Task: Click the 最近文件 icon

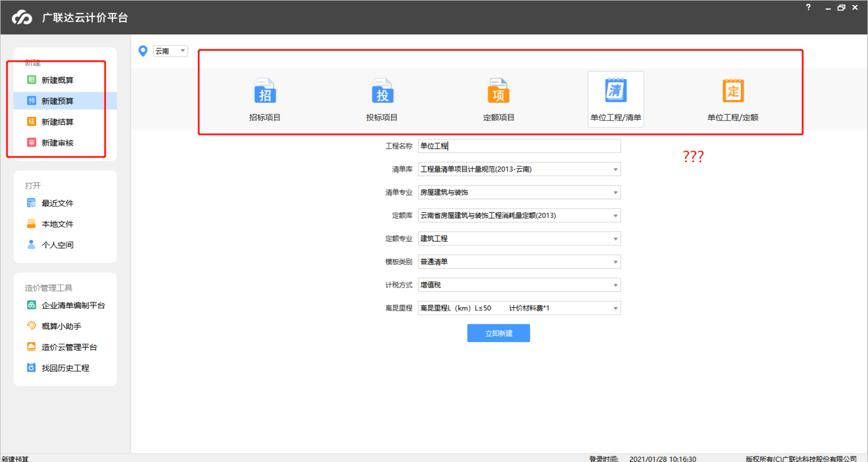Action: (x=31, y=203)
